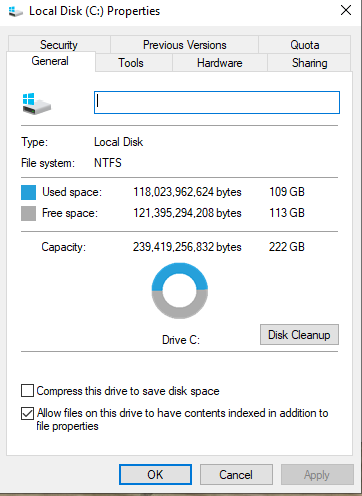
Task: Click the drive icon in the title bar
Action: pyautogui.click(x=16, y=12)
